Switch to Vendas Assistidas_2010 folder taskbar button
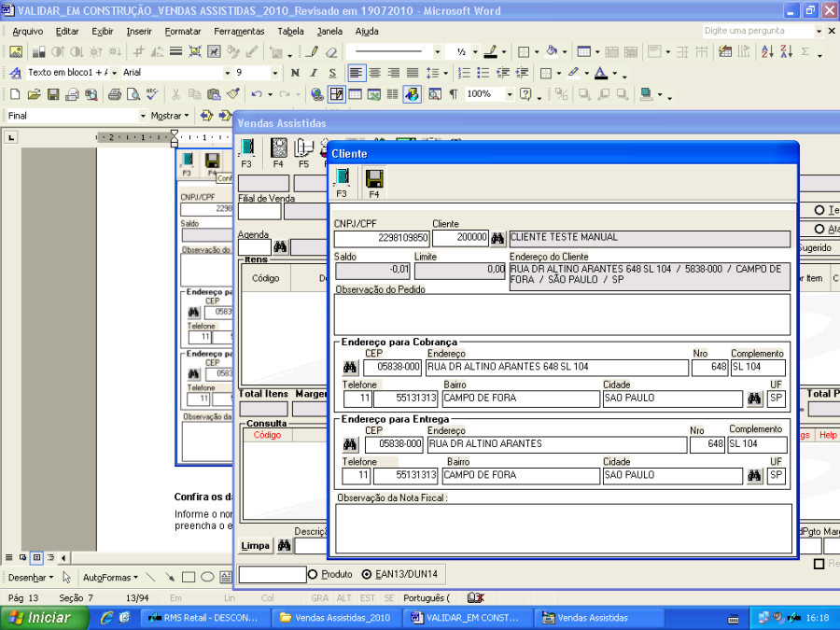The width and height of the screenshot is (840, 630). pyautogui.click(x=336, y=618)
